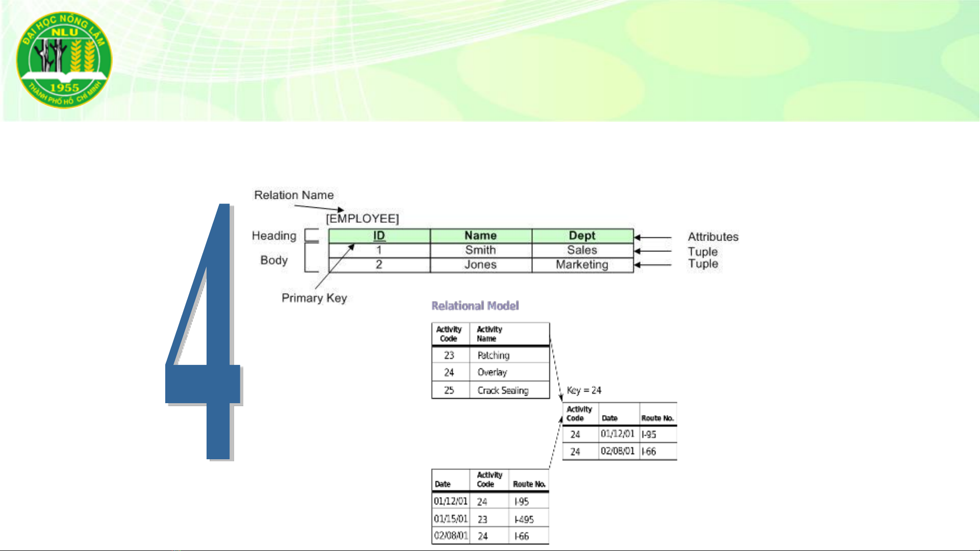Click the 'Name' column header of EMPLOYEE
This screenshot has height=551, width=980.
(x=481, y=235)
